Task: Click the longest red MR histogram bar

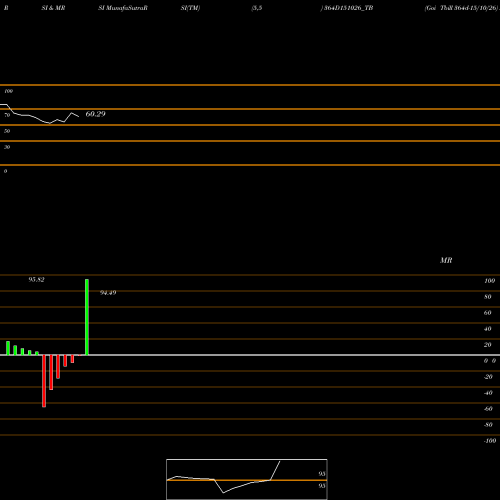Action: point(44,381)
